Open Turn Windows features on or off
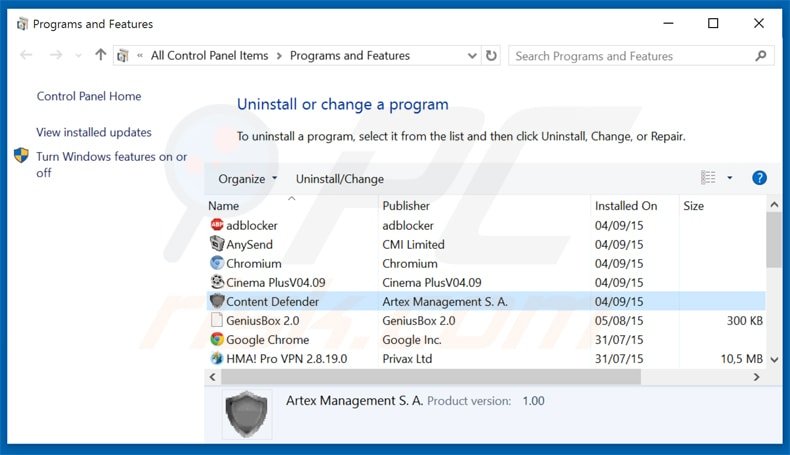This screenshot has width=790, height=455. click(x=111, y=164)
